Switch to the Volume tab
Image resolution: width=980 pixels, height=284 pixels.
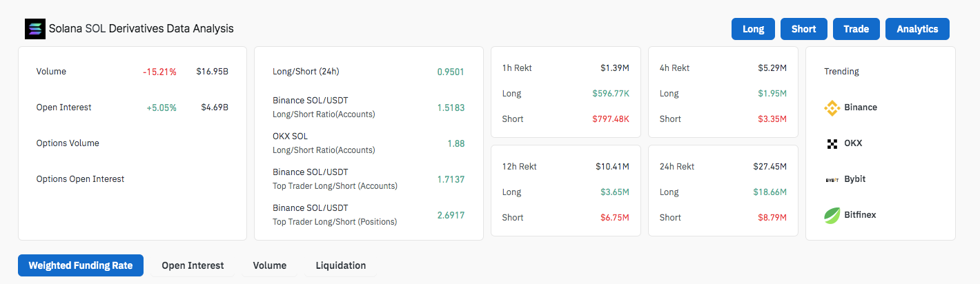269,265
